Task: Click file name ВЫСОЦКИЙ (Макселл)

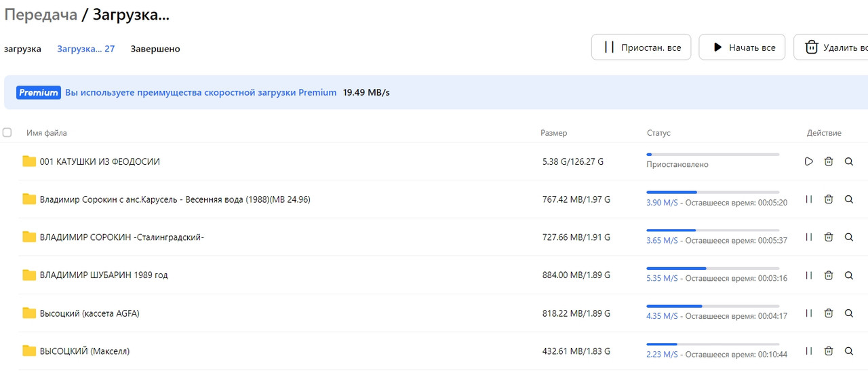Action: [x=85, y=351]
